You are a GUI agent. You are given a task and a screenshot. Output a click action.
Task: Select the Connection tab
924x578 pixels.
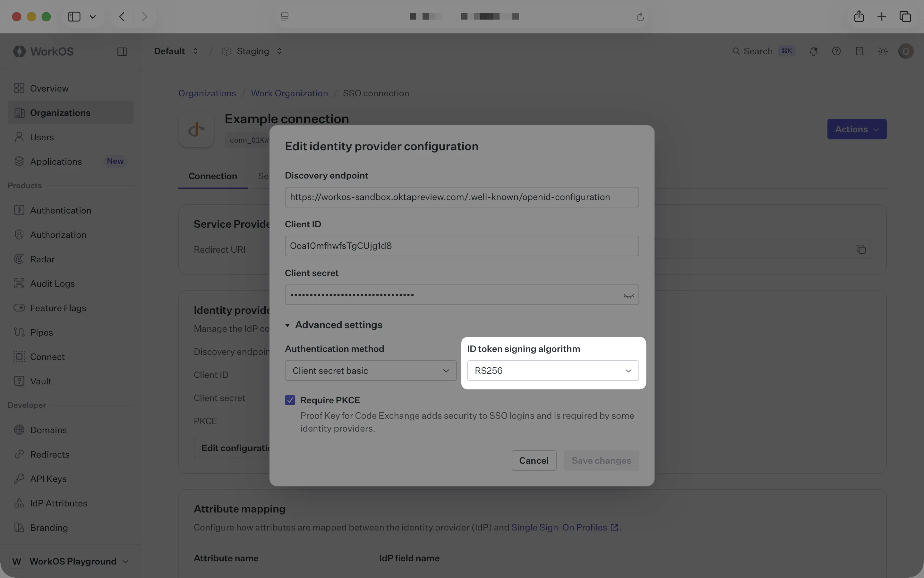click(x=213, y=176)
